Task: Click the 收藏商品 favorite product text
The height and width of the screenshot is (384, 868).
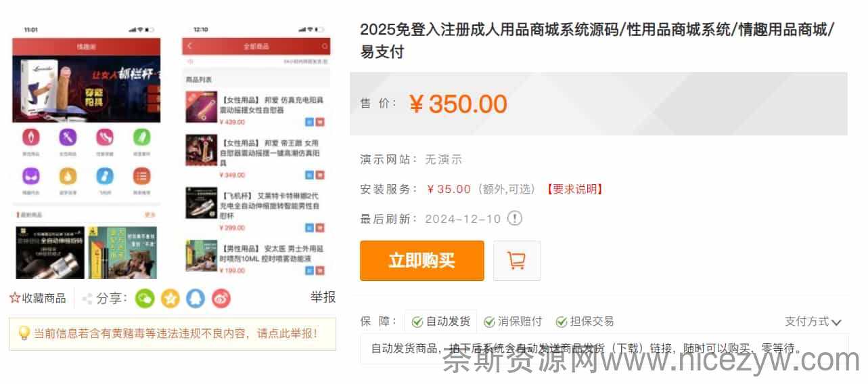Action: click(x=44, y=298)
